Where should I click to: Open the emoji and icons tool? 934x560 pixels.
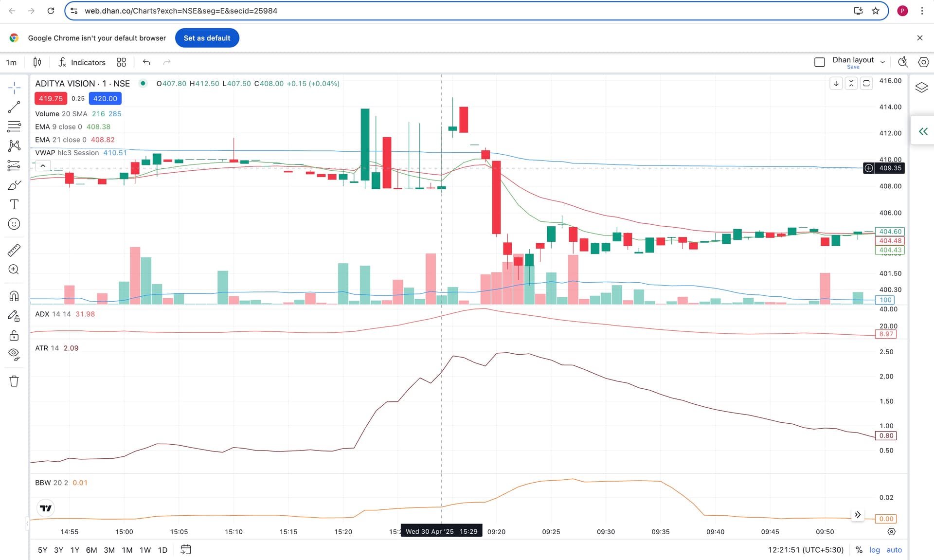[x=14, y=224]
